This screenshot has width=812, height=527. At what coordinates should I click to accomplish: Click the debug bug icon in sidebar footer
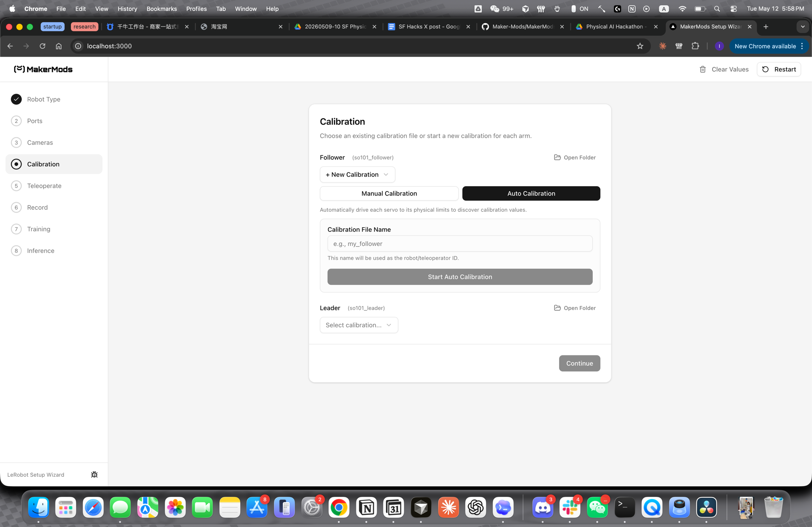pyautogui.click(x=94, y=475)
